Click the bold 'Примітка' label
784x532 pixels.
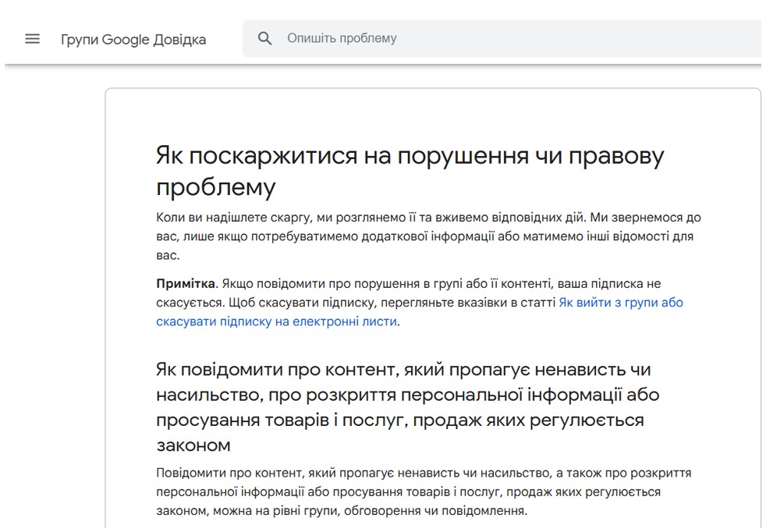point(186,284)
